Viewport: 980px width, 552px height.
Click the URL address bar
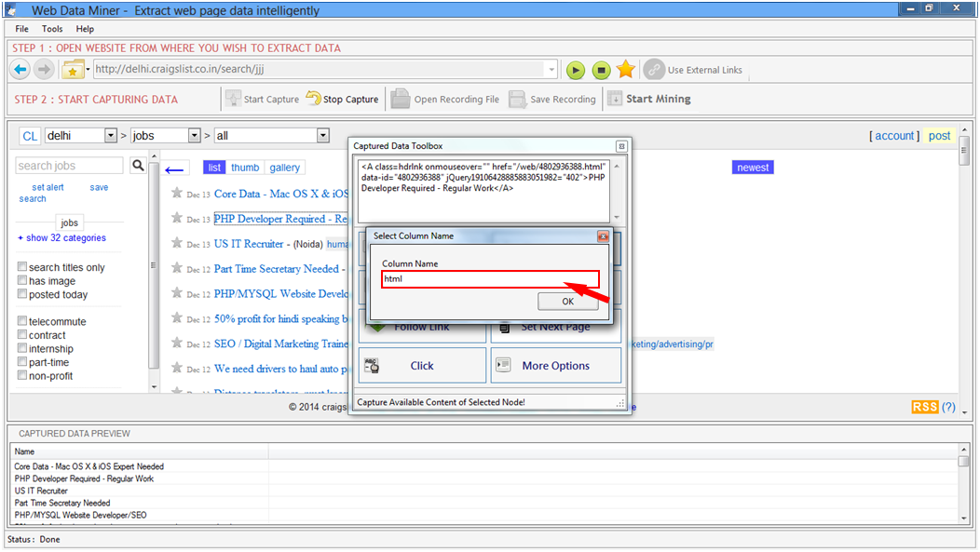320,69
